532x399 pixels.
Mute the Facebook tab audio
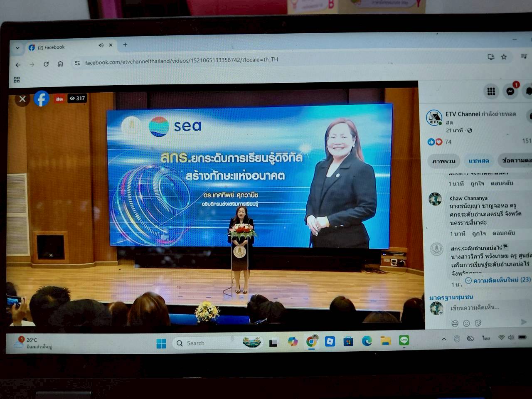101,45
